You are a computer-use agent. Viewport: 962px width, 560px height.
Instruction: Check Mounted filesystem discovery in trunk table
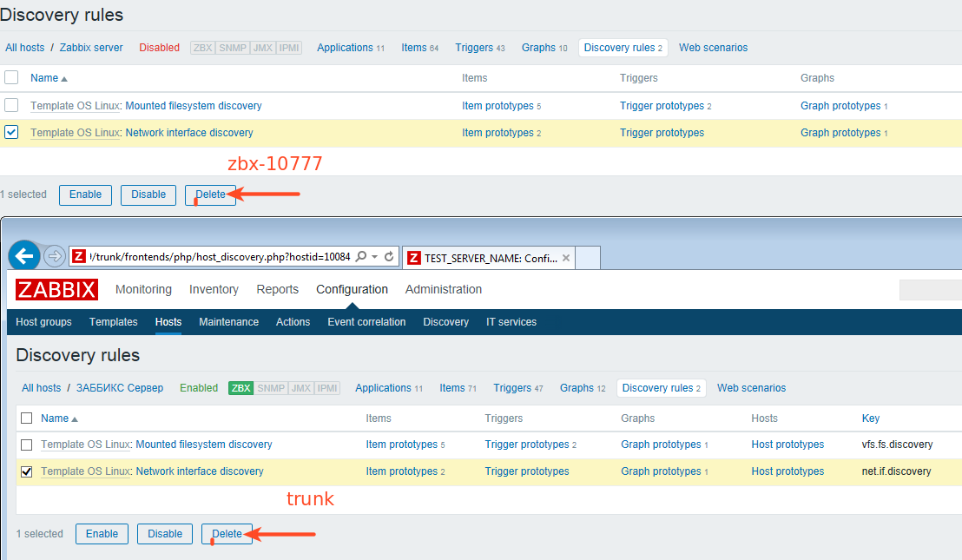(x=26, y=445)
